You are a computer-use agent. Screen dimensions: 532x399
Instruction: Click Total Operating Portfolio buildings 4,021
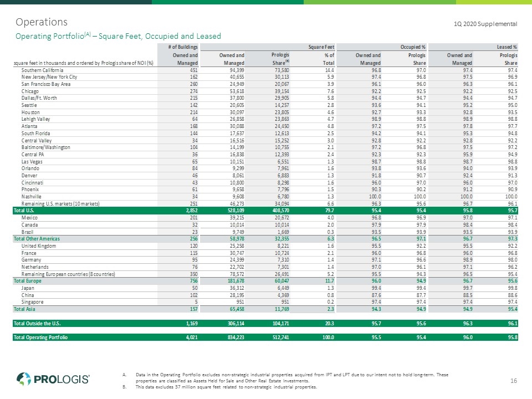pos(192,337)
